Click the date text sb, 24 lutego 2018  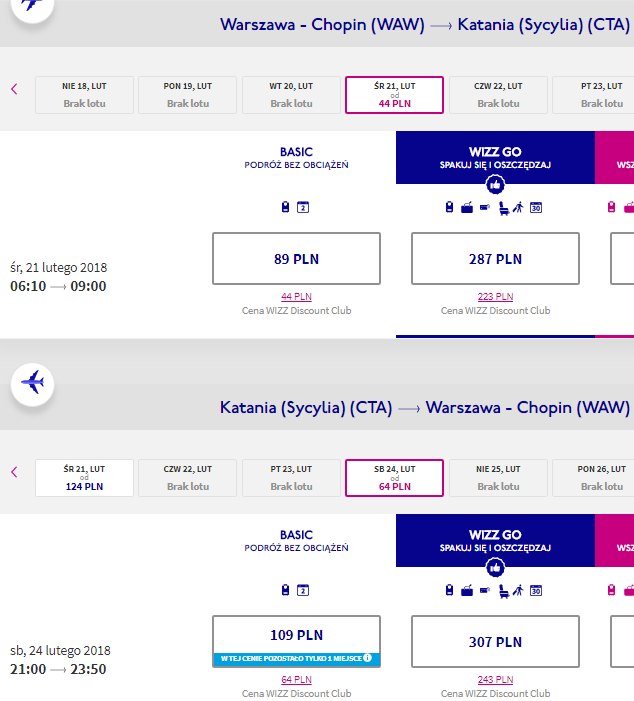click(x=60, y=650)
